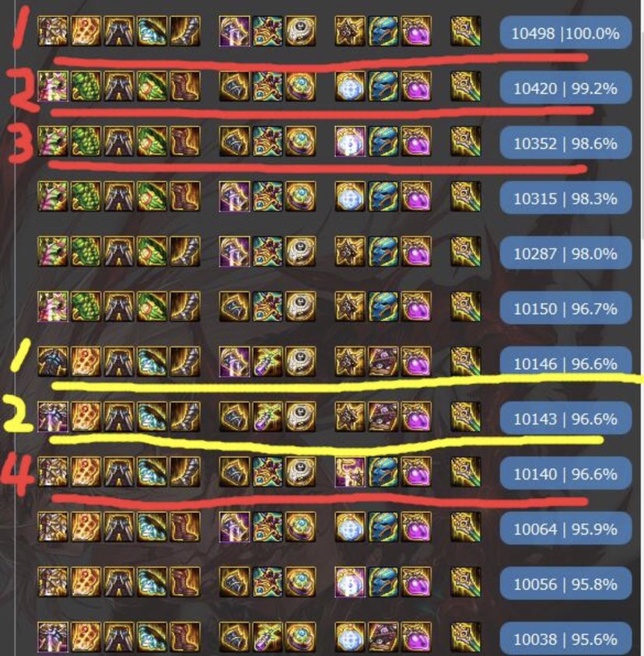This screenshot has height=656, width=644.
Task: Select the 10150 | 96.7% result
Action: tap(565, 309)
